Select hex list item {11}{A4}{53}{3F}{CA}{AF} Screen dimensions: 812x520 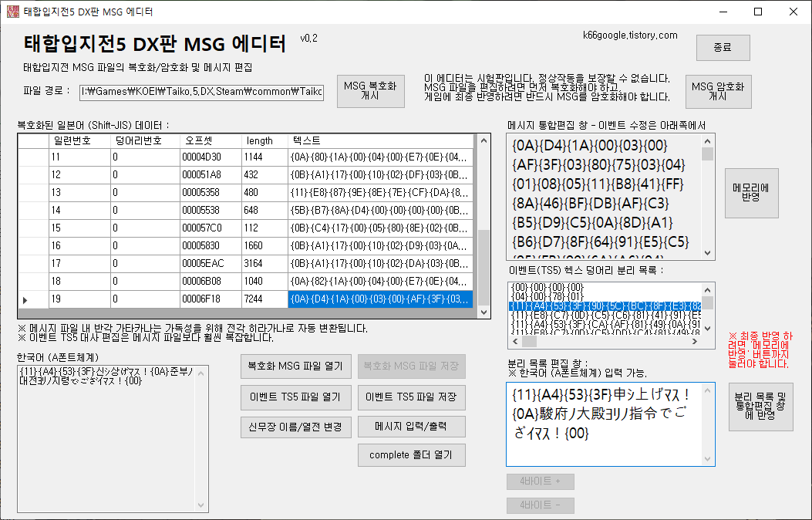(x=605, y=325)
